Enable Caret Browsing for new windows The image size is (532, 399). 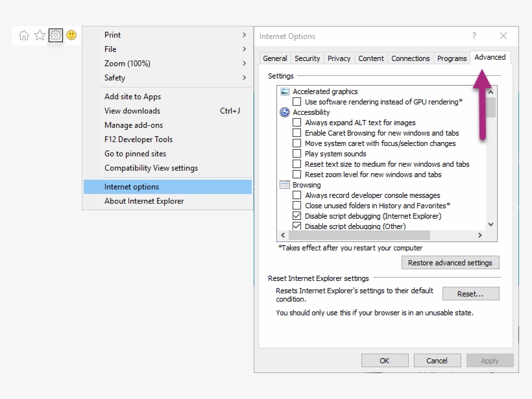297,132
